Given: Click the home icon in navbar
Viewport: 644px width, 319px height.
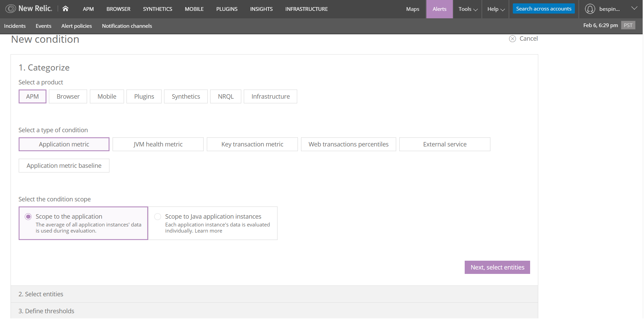Looking at the screenshot, I should [x=65, y=9].
